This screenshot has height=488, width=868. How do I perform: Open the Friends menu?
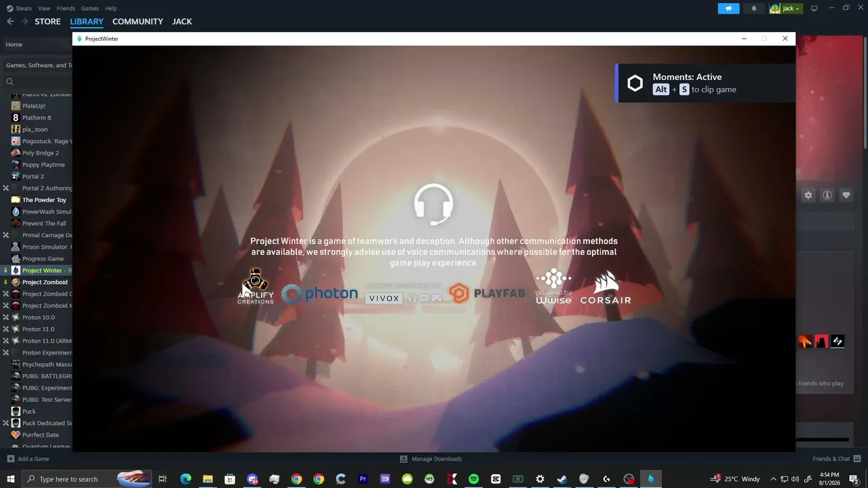click(x=66, y=8)
